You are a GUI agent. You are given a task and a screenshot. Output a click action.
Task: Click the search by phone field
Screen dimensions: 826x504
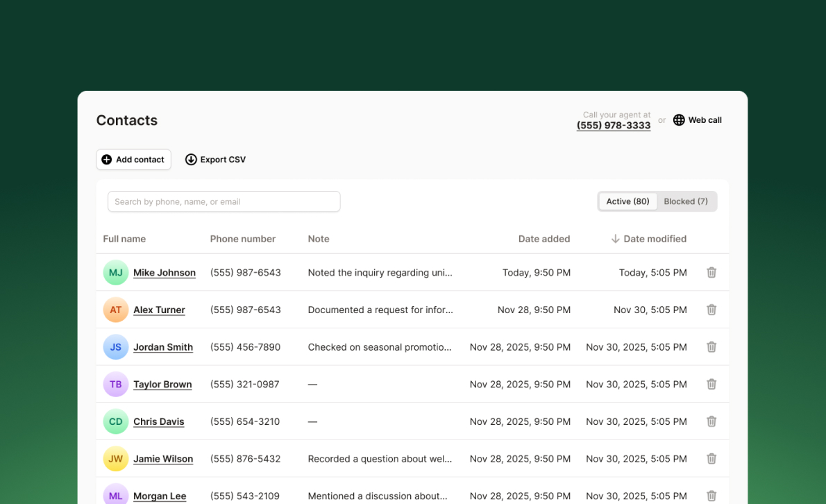click(224, 201)
